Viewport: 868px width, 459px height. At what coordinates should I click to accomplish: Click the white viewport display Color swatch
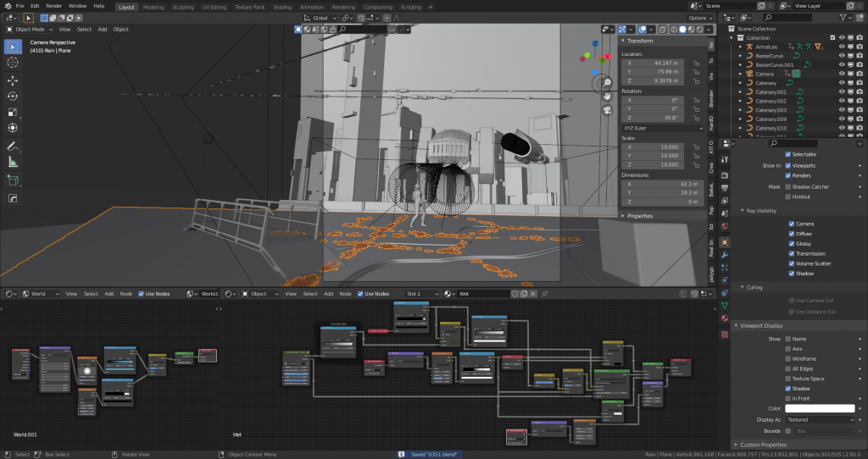[820, 409]
